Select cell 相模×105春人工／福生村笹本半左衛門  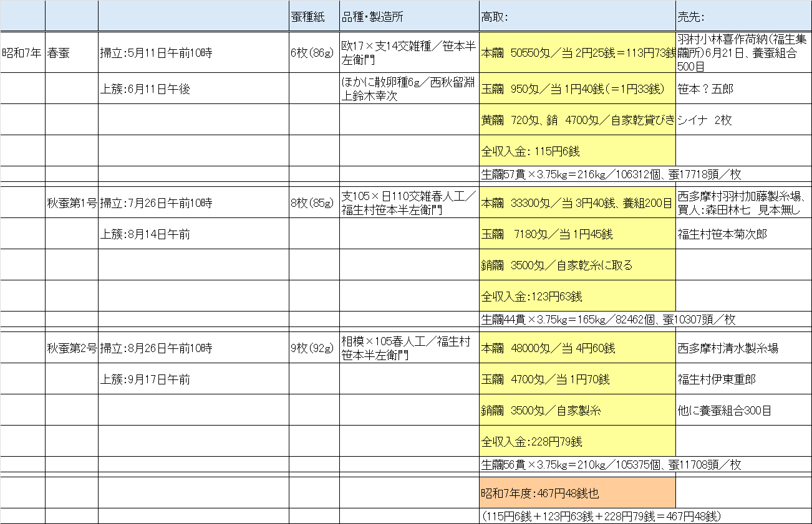409,348
